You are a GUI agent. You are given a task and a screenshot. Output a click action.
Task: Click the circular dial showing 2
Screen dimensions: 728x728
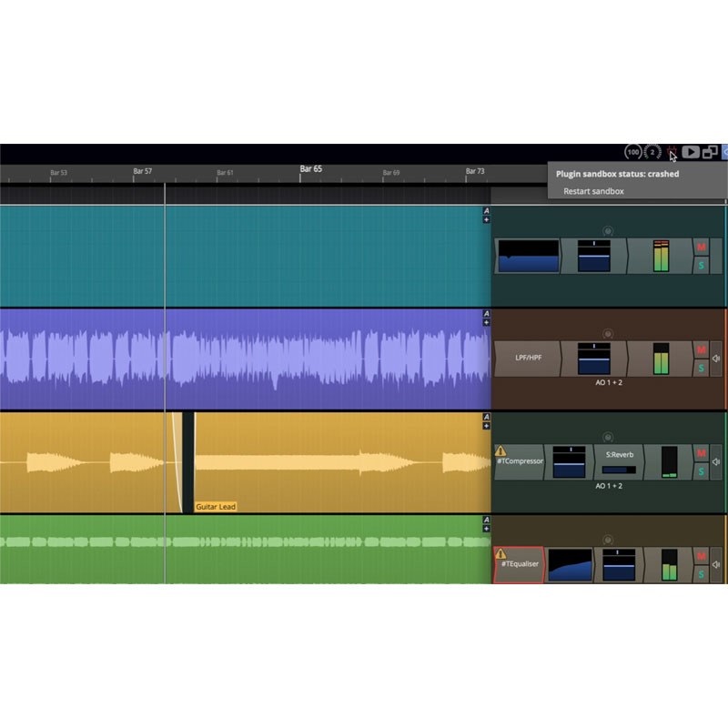point(652,152)
